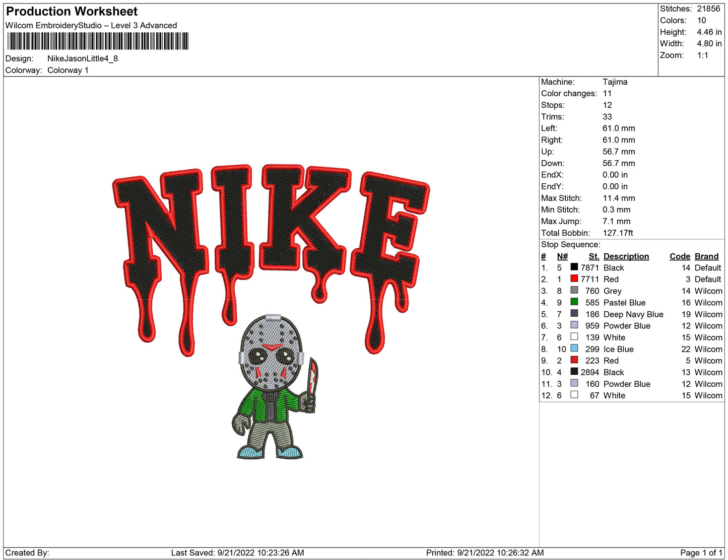Select the Last Saved timestamp in the footer

click(237, 552)
